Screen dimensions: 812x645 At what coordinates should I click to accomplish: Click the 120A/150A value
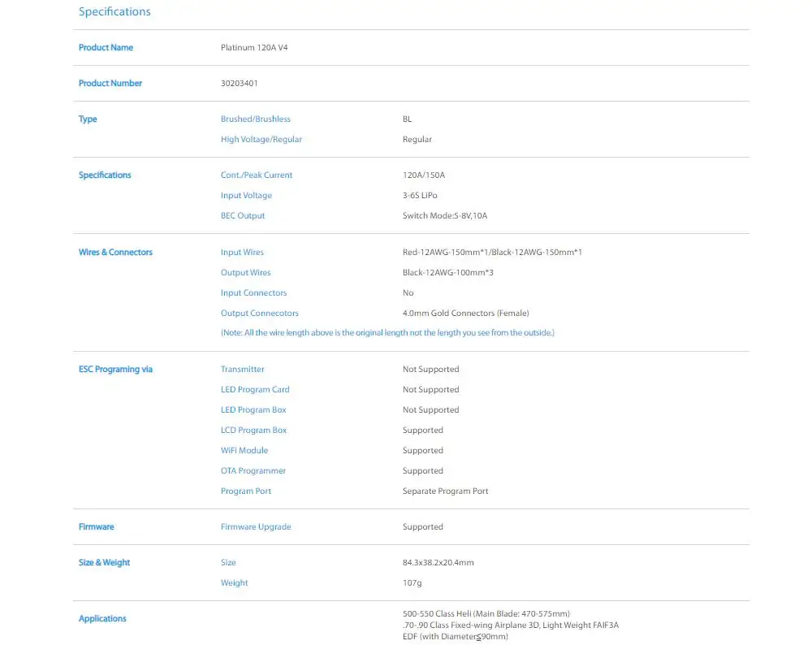point(424,175)
